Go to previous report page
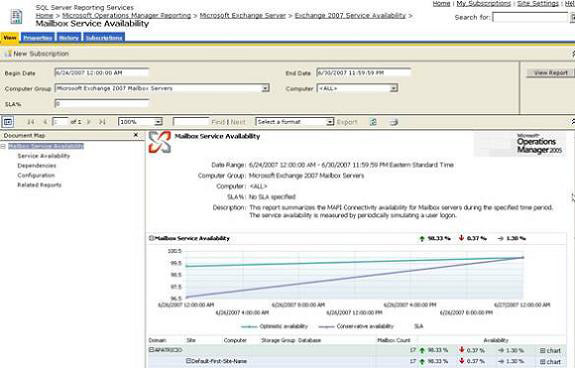The height and width of the screenshot is (368, 575). point(45,122)
